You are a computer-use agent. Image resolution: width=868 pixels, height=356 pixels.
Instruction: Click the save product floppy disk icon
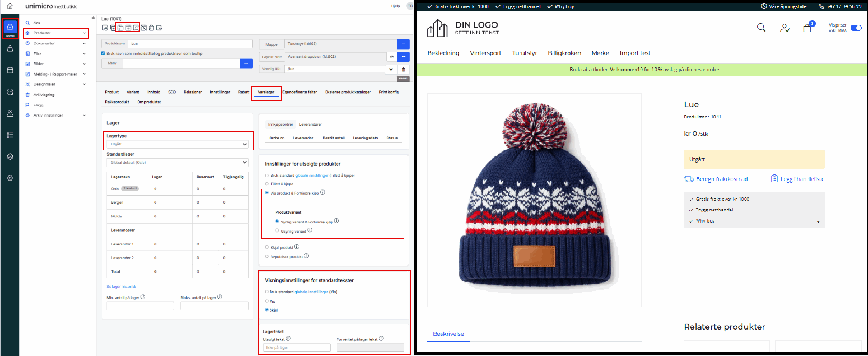pos(121,28)
